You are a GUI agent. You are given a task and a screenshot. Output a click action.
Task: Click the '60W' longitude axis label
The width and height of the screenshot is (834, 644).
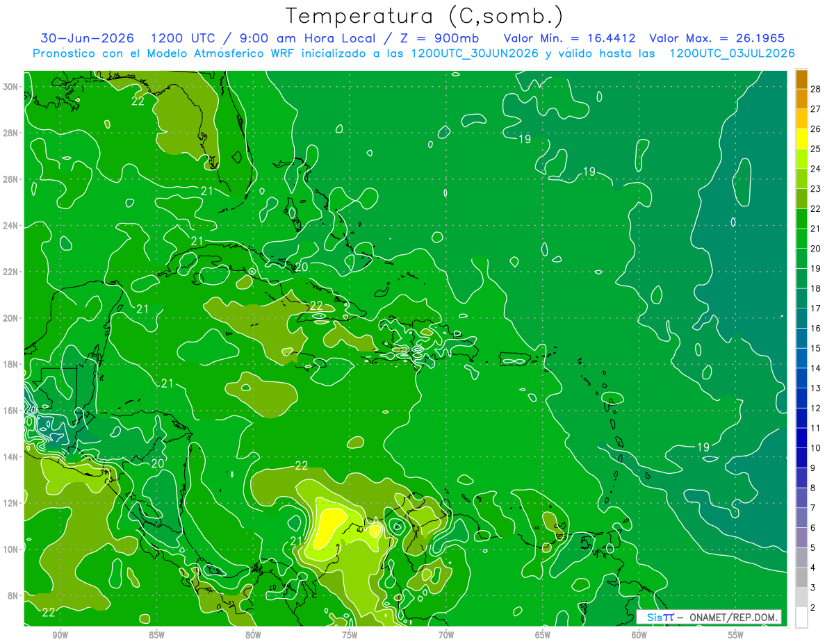click(639, 635)
